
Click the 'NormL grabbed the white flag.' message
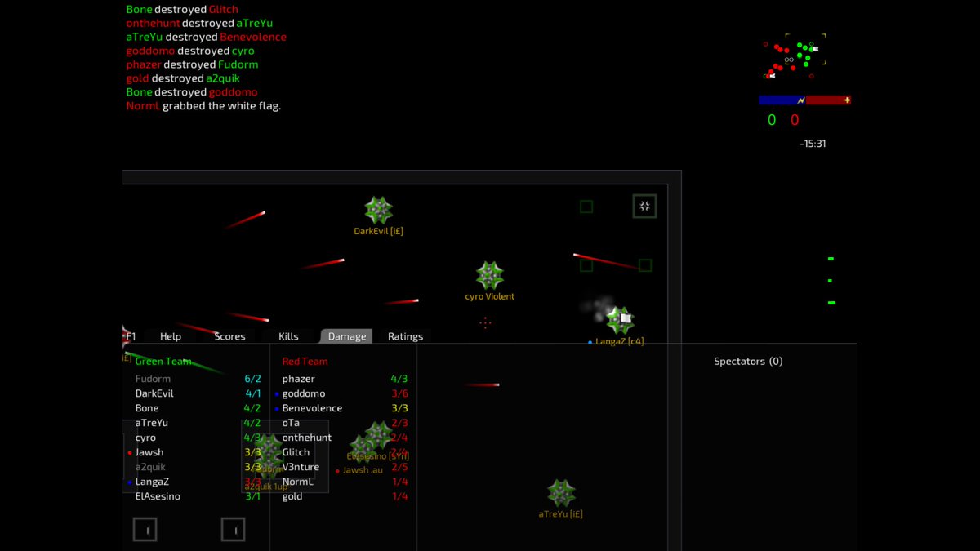(x=203, y=106)
